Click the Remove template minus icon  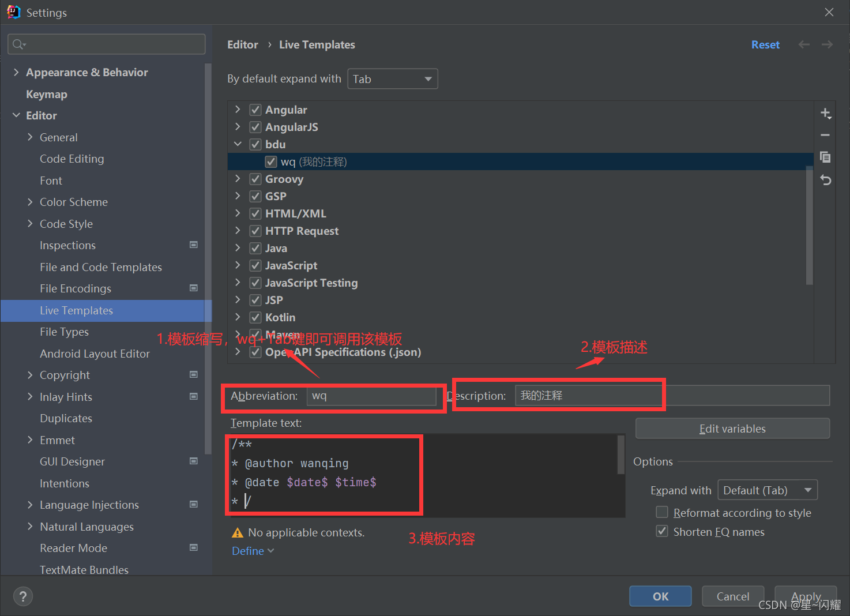point(825,135)
